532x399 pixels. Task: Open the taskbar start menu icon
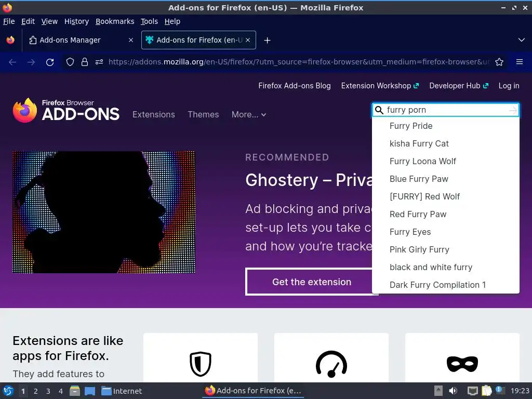pyautogui.click(x=8, y=391)
